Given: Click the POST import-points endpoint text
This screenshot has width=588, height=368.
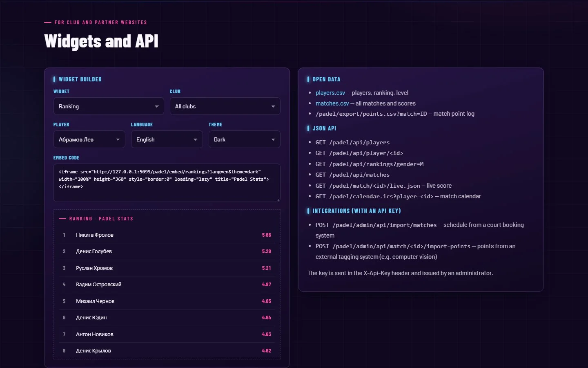Looking at the screenshot, I should (393, 246).
